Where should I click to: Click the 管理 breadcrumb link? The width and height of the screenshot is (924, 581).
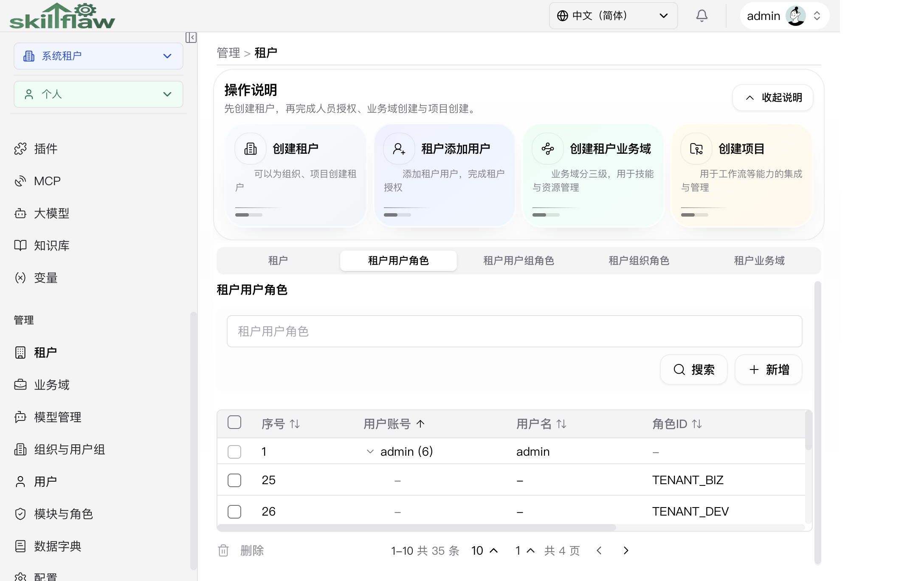228,53
